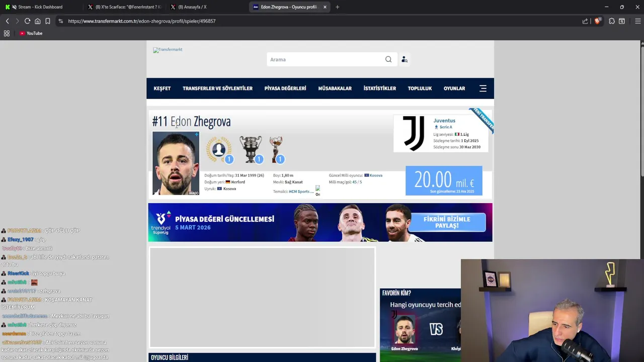Viewport: 644px width, 362px height.
Task: Open the YouTube bookmark
Action: coord(31,33)
